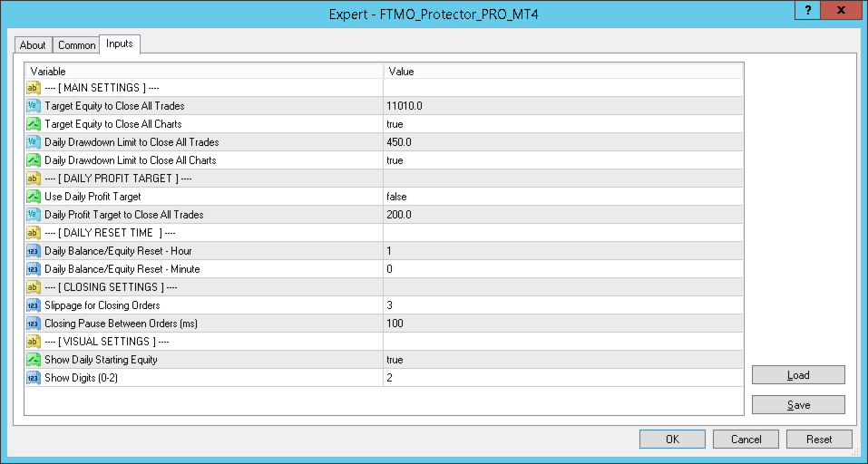Screen dimensions: 868x464
Task: Select the Daily Drawdown Limit to Close All Charts label
Action: coord(130,160)
